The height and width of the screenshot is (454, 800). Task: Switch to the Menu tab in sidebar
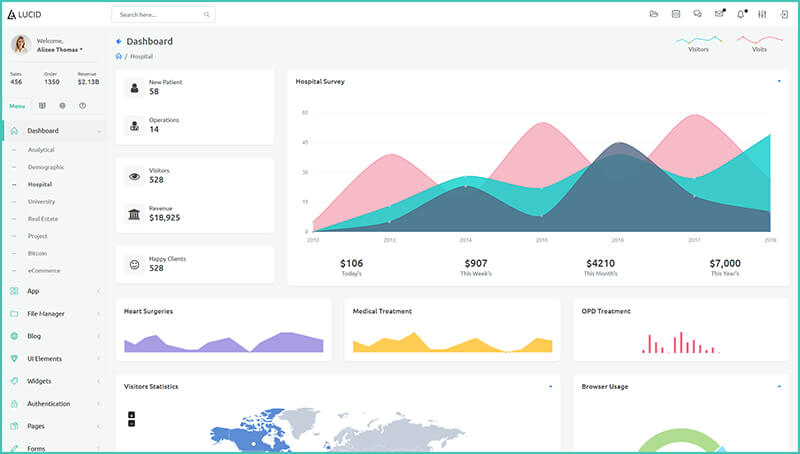pyautogui.click(x=17, y=106)
